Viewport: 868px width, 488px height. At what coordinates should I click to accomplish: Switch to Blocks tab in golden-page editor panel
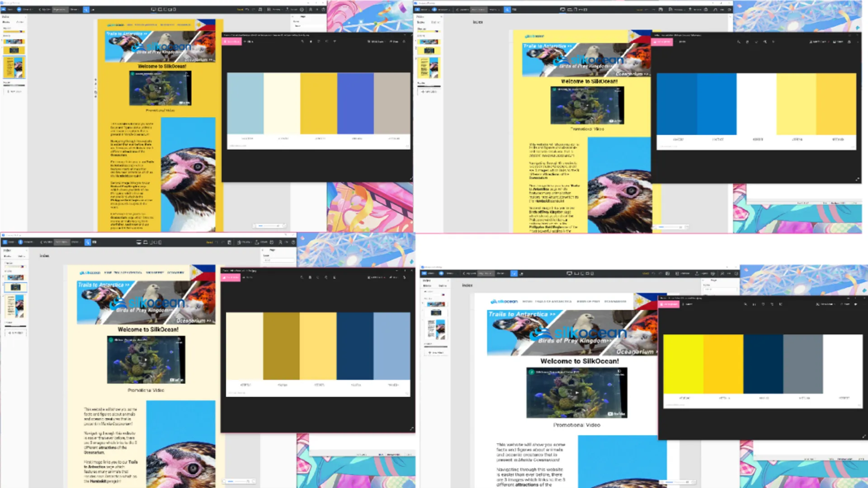point(6,22)
